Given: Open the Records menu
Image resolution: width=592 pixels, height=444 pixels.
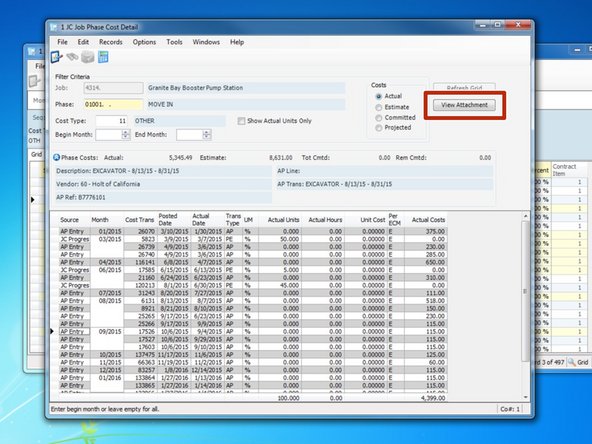Looking at the screenshot, I should pyautogui.click(x=111, y=42).
